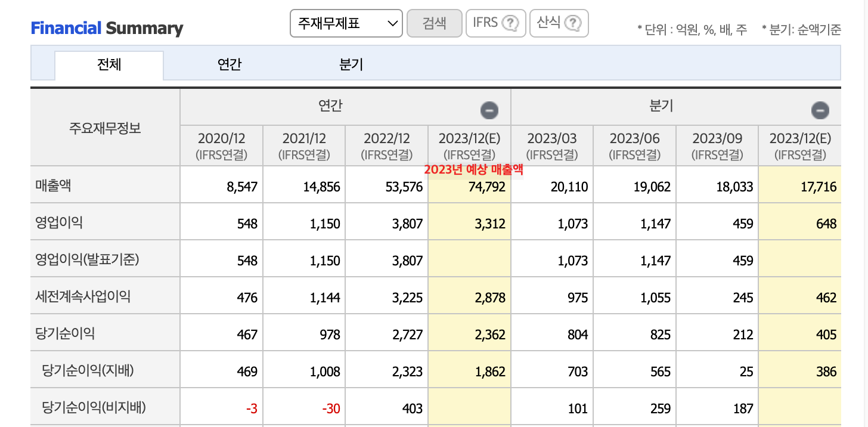Click the 검색 search button

tap(435, 23)
